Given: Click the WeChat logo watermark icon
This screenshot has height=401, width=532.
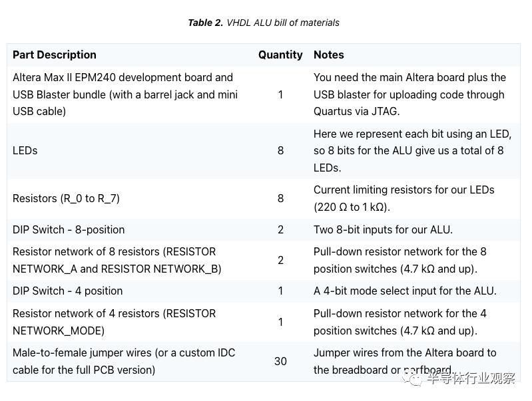Looking at the screenshot, I should click(x=415, y=379).
